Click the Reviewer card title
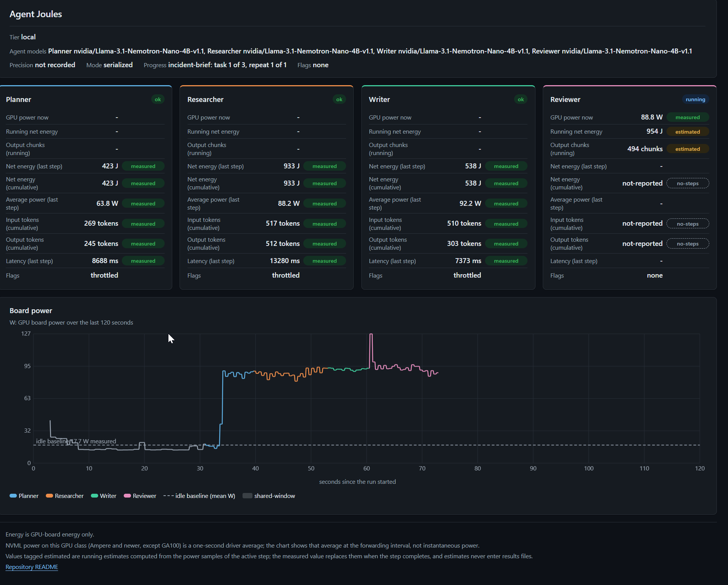The height and width of the screenshot is (585, 728). click(x=565, y=100)
